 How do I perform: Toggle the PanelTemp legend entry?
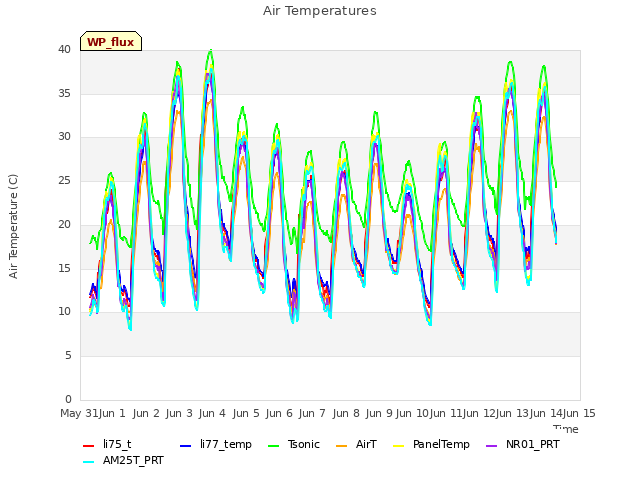(431, 444)
